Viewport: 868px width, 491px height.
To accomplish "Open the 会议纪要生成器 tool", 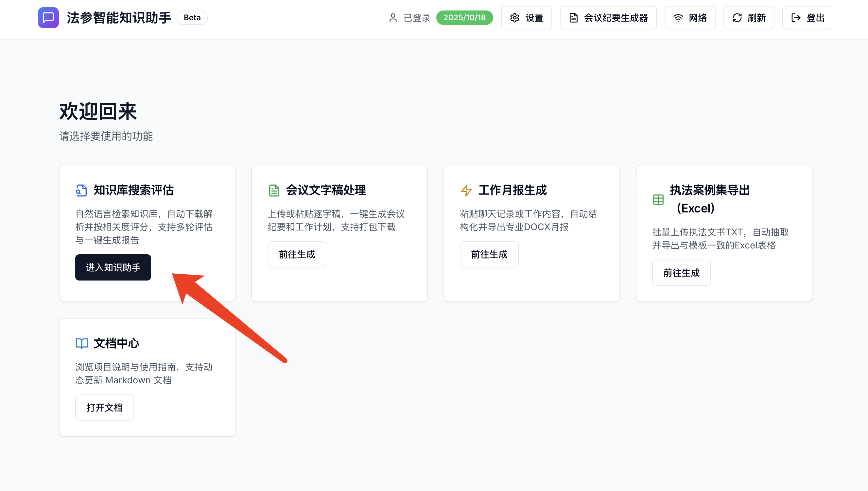I will 608,18.
